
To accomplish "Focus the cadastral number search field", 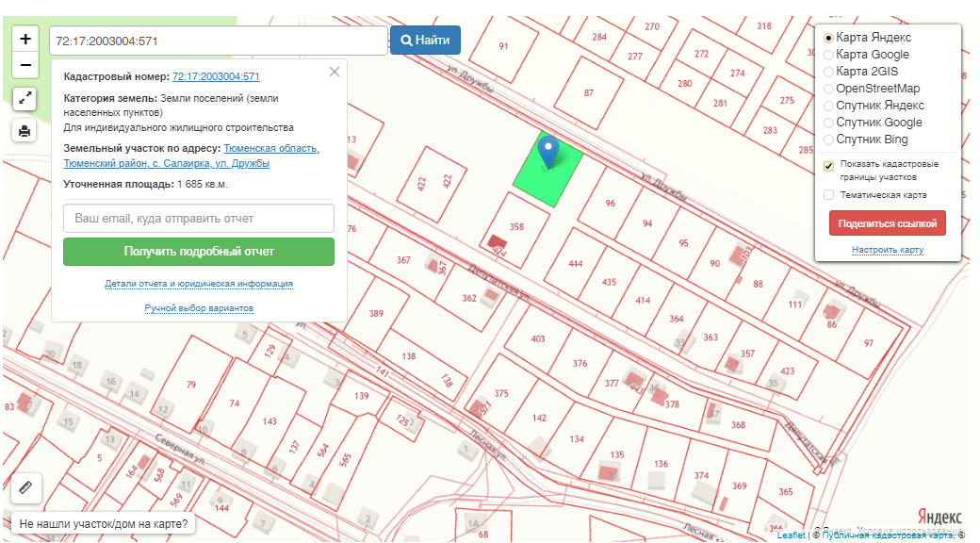I will tap(218, 41).
